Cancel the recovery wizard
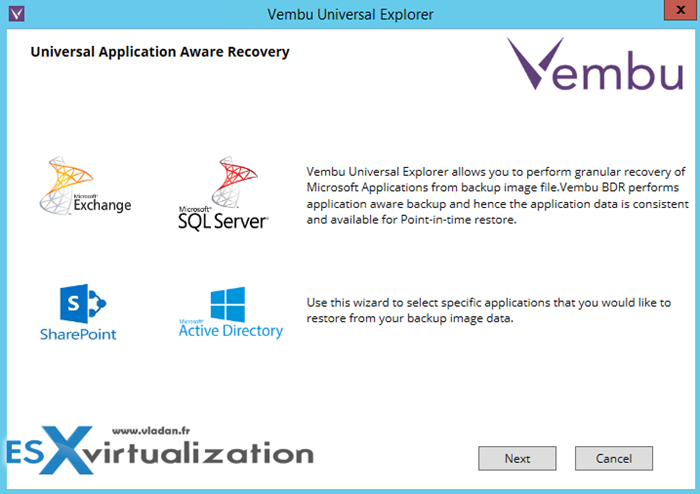This screenshot has height=494, width=700. 613,458
